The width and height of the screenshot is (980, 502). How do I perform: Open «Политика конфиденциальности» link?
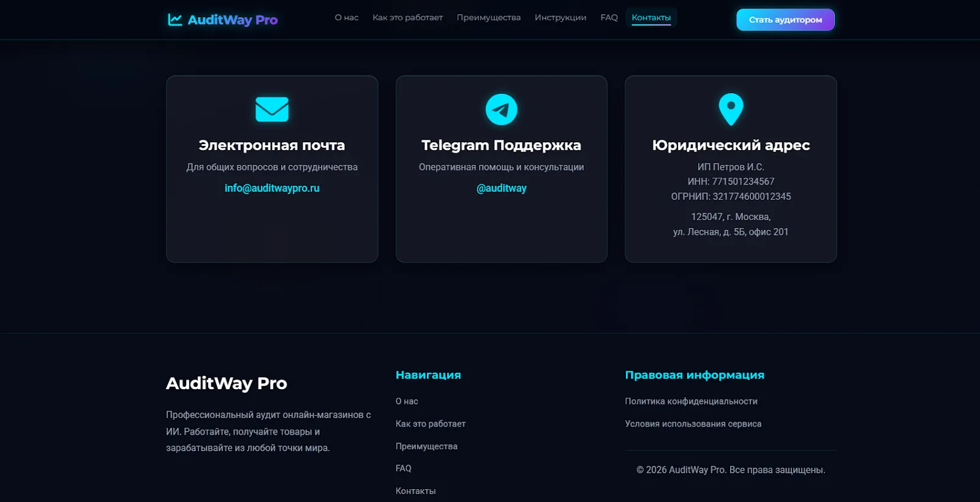point(691,401)
